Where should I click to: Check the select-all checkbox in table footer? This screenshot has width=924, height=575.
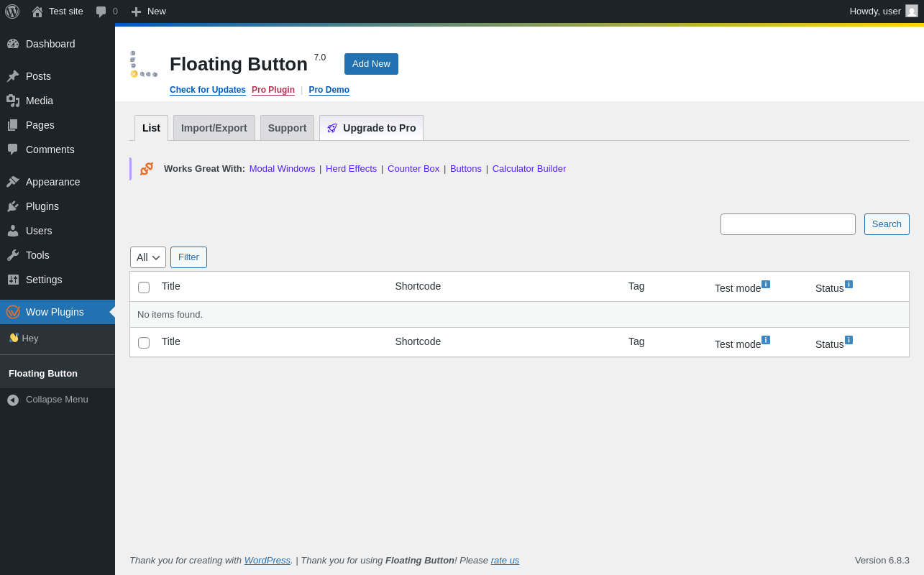144,343
